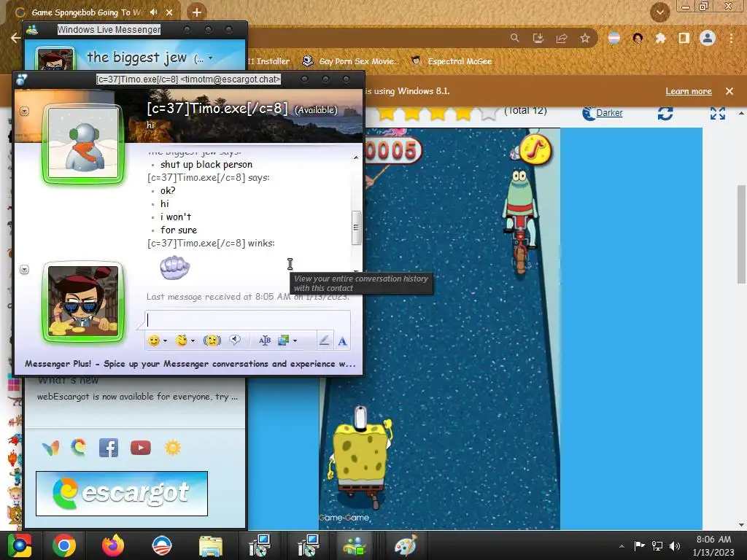Mute the Spongebob game browser tab
This screenshot has width=747, height=560.
click(x=153, y=12)
